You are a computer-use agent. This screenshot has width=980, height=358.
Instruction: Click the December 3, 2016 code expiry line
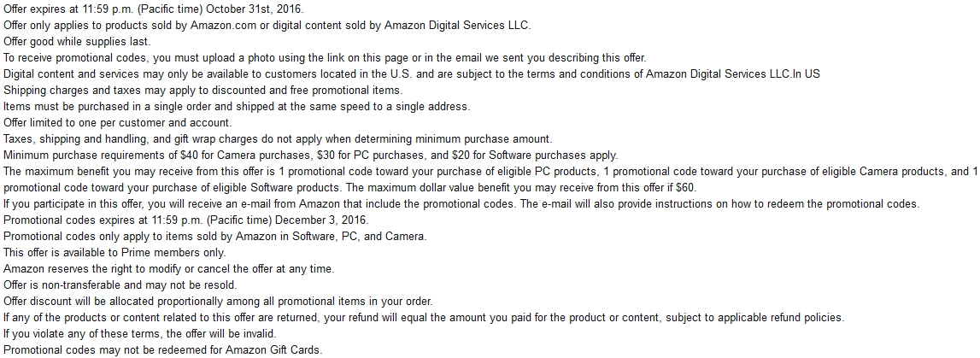click(150, 220)
